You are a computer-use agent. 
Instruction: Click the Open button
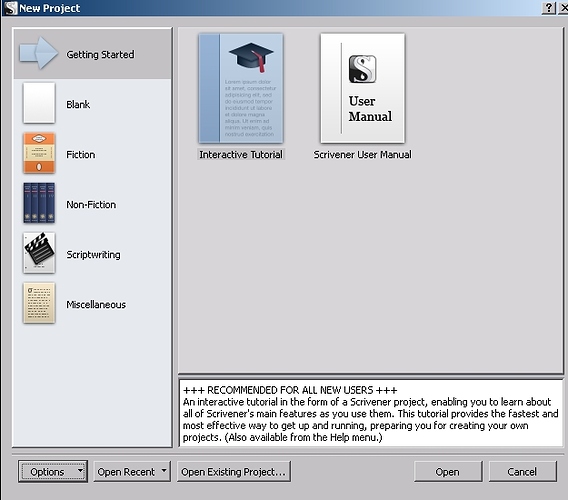click(x=448, y=472)
